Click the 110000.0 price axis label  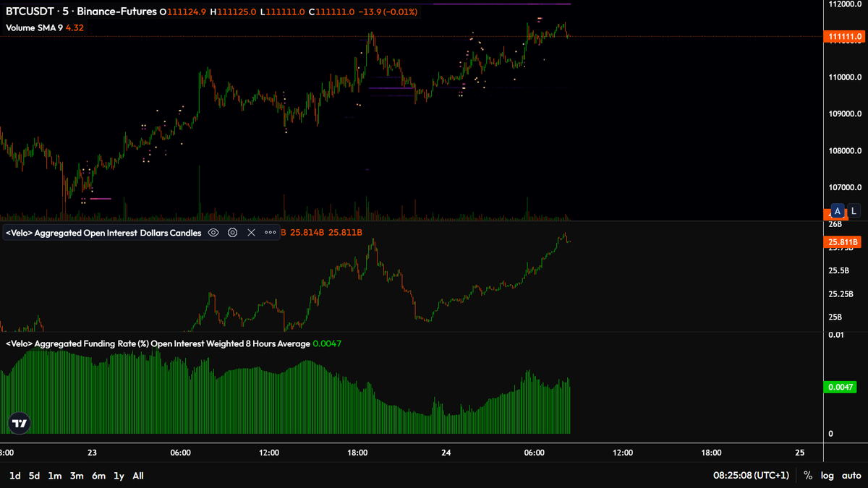pos(844,77)
